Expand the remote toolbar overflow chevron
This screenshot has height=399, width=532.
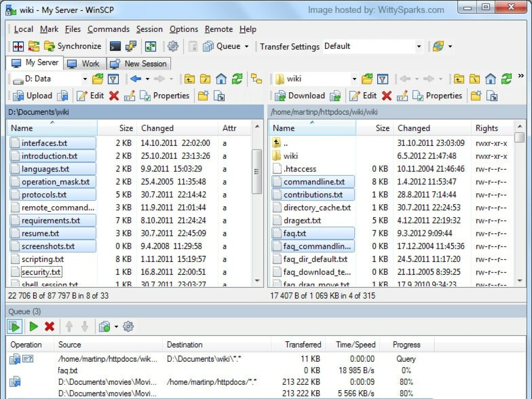(521, 76)
